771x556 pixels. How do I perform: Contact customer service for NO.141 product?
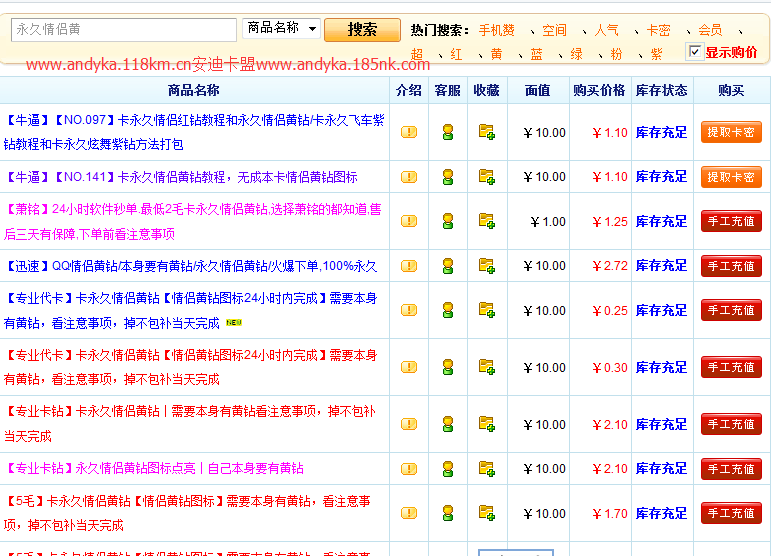pyautogui.click(x=447, y=177)
